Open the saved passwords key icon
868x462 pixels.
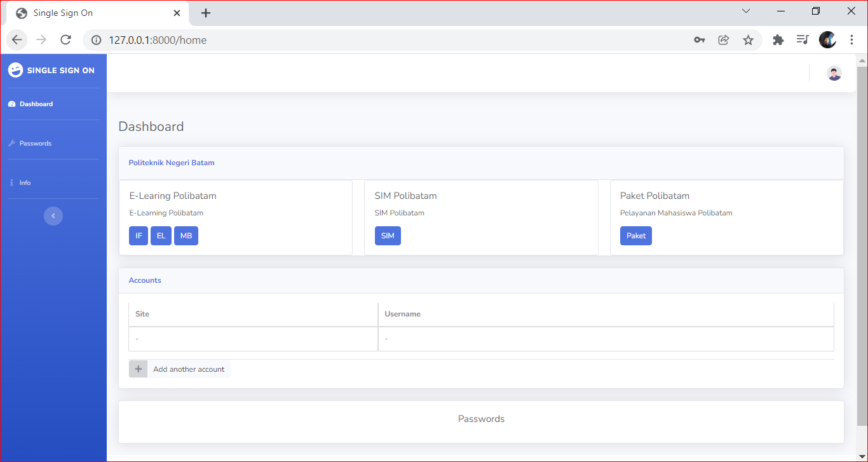pos(699,40)
